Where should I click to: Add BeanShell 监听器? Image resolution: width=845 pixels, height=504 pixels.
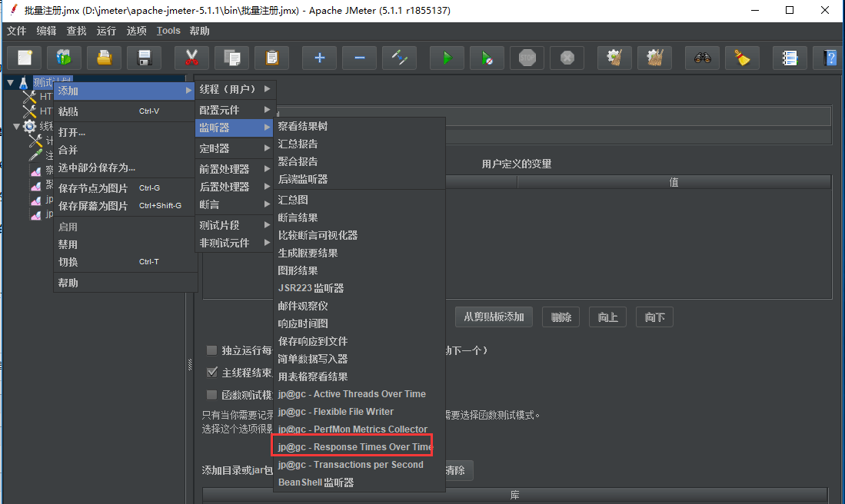pos(359,482)
